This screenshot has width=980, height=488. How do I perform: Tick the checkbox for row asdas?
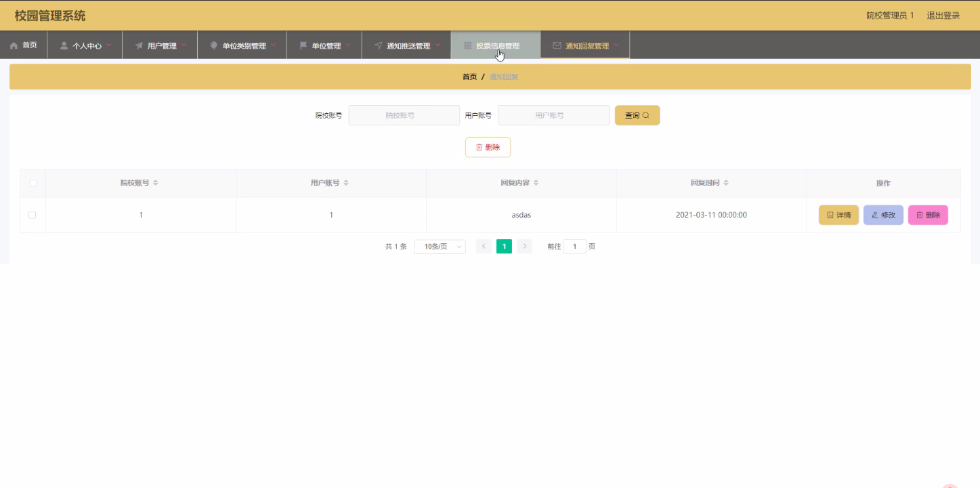click(32, 215)
